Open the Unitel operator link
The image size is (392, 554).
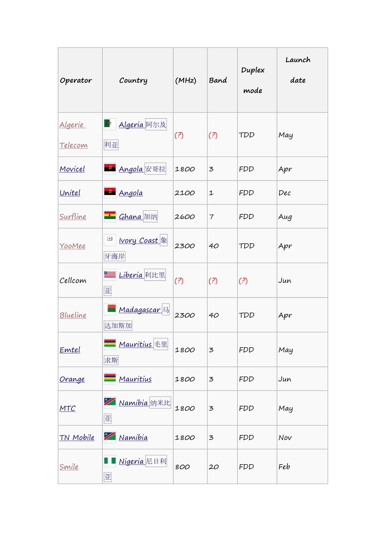(x=70, y=193)
